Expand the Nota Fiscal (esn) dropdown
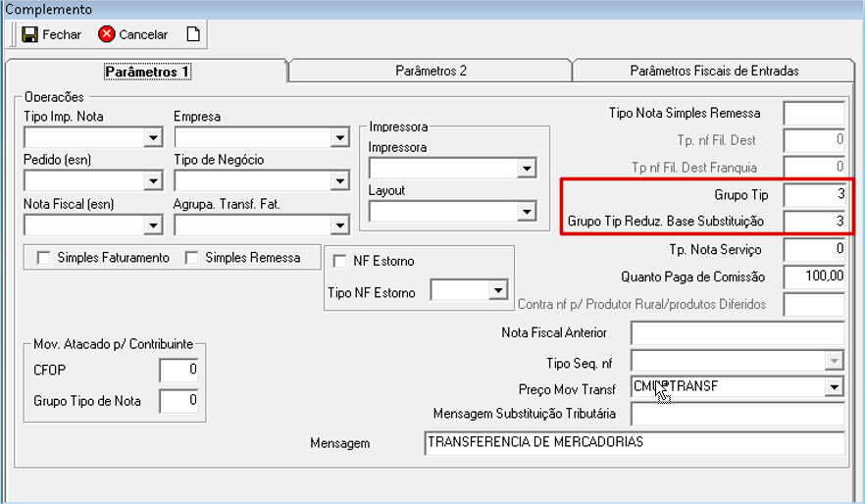 click(153, 225)
